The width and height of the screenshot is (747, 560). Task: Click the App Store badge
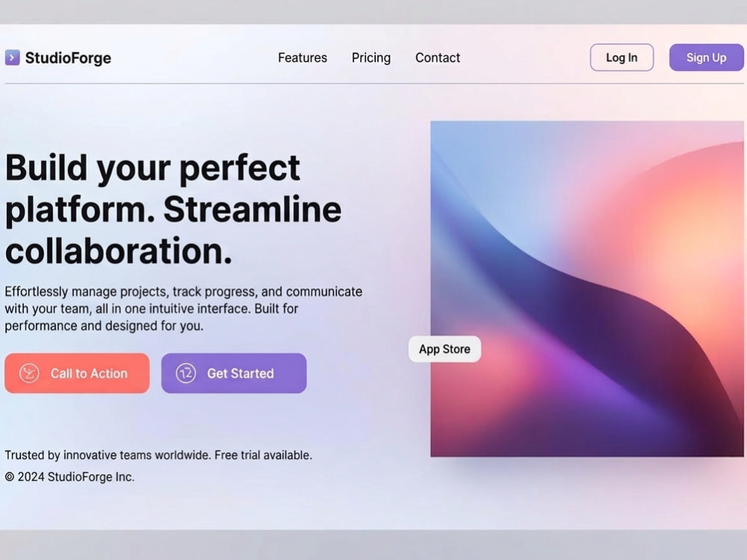[x=445, y=349]
